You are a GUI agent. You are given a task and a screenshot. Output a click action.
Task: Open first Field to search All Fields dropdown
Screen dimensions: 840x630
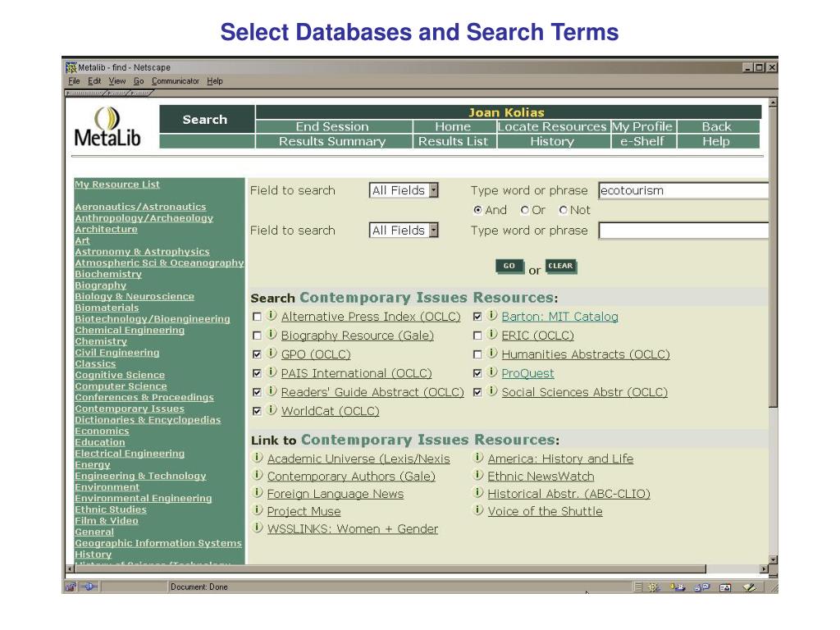(404, 190)
